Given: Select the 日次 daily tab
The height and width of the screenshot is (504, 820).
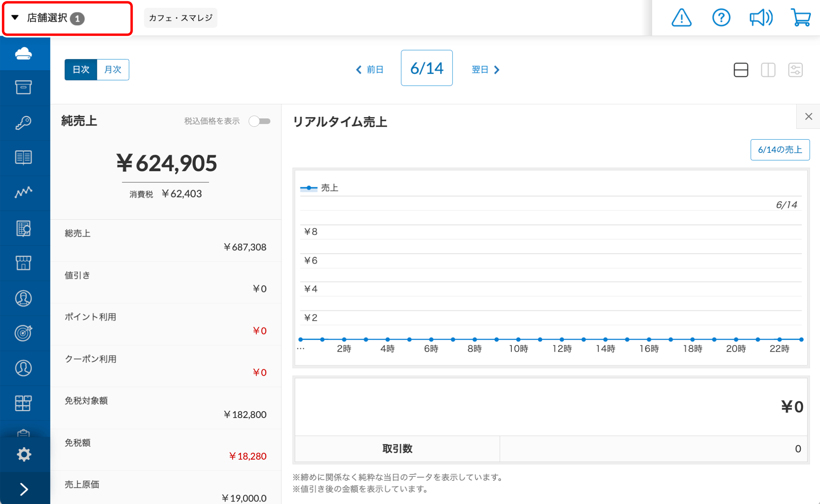Looking at the screenshot, I should [81, 70].
